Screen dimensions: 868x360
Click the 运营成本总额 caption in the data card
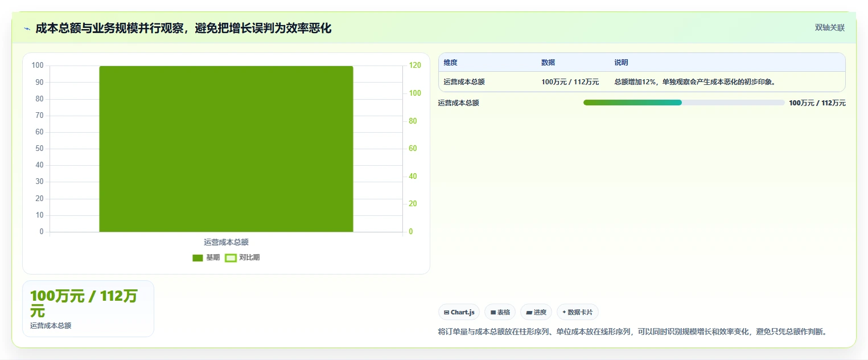click(51, 326)
